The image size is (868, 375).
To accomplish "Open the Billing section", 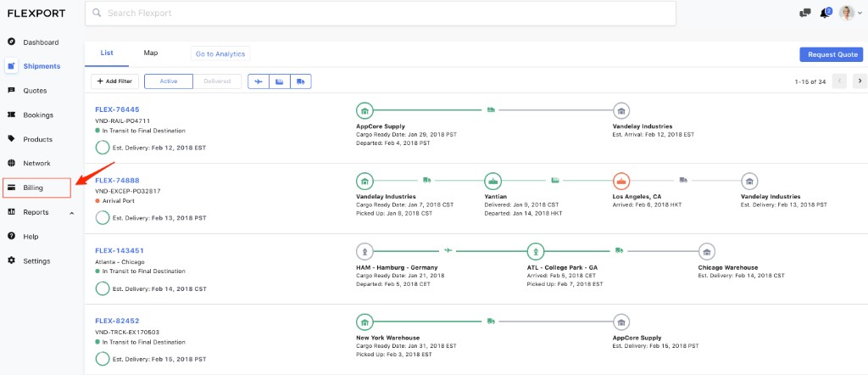I will point(36,187).
